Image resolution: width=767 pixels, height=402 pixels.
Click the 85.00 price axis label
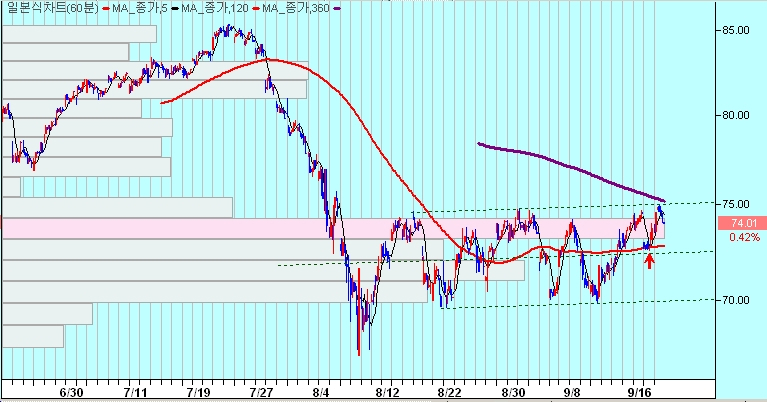click(735, 30)
